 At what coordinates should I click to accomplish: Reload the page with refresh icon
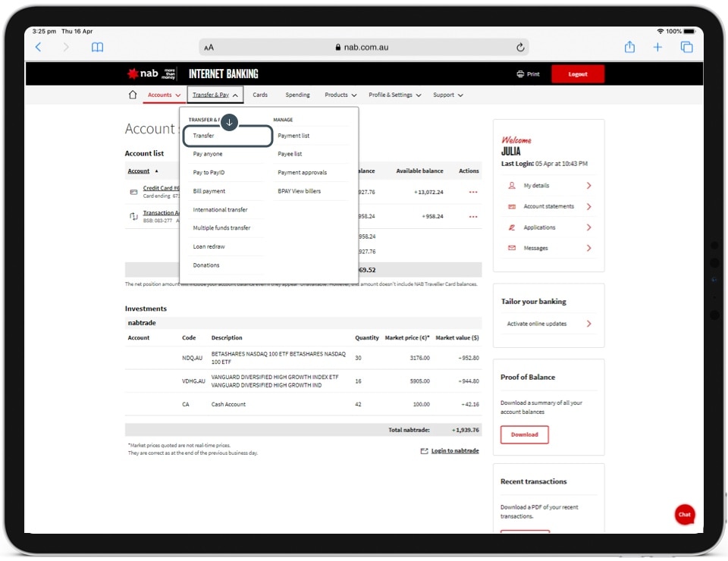(520, 47)
